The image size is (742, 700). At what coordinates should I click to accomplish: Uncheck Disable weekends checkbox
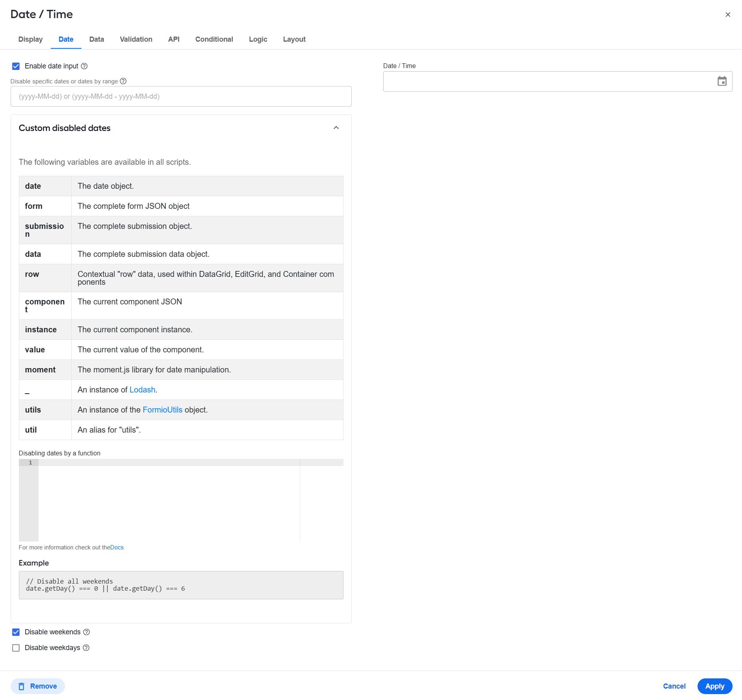pyautogui.click(x=16, y=632)
